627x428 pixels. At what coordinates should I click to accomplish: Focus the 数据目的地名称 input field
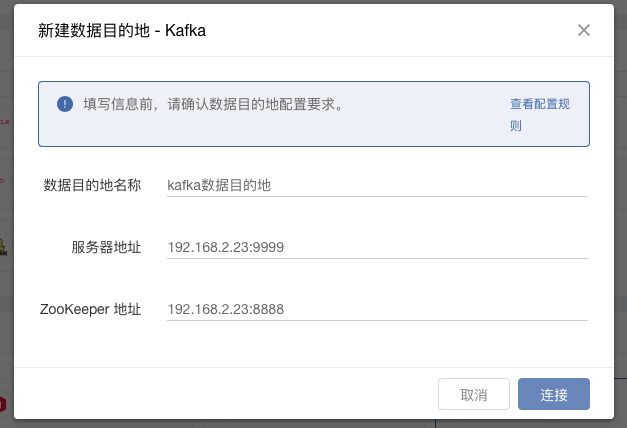point(377,185)
